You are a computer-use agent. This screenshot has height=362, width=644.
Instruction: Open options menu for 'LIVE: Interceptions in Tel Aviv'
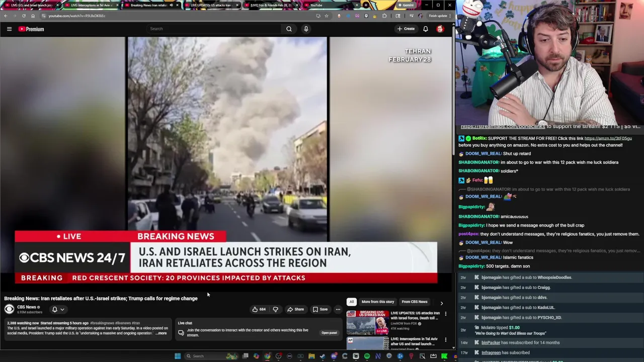[446, 340]
